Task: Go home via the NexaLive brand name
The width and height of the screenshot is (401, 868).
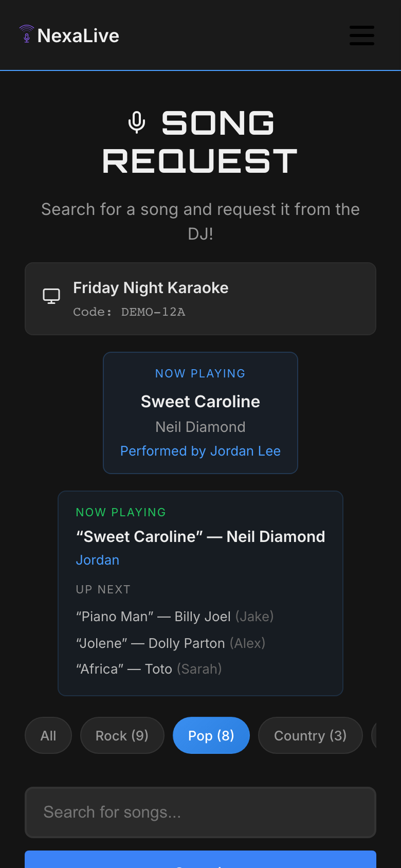Action: point(78,35)
